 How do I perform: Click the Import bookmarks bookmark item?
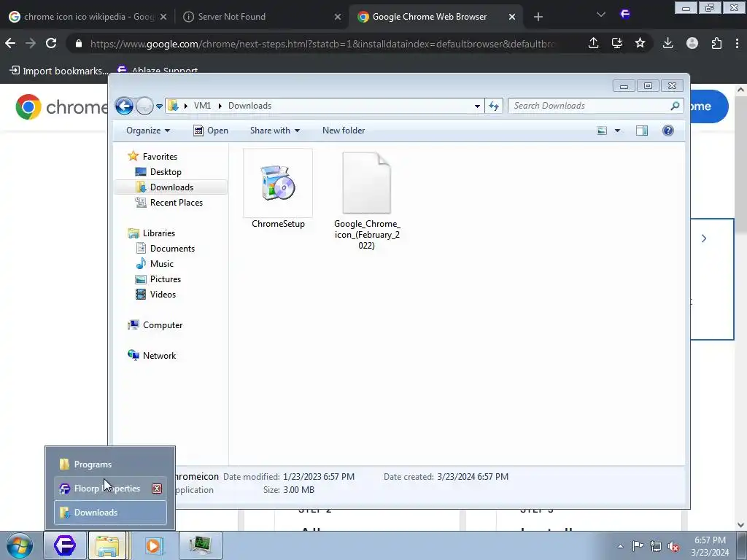pos(59,71)
